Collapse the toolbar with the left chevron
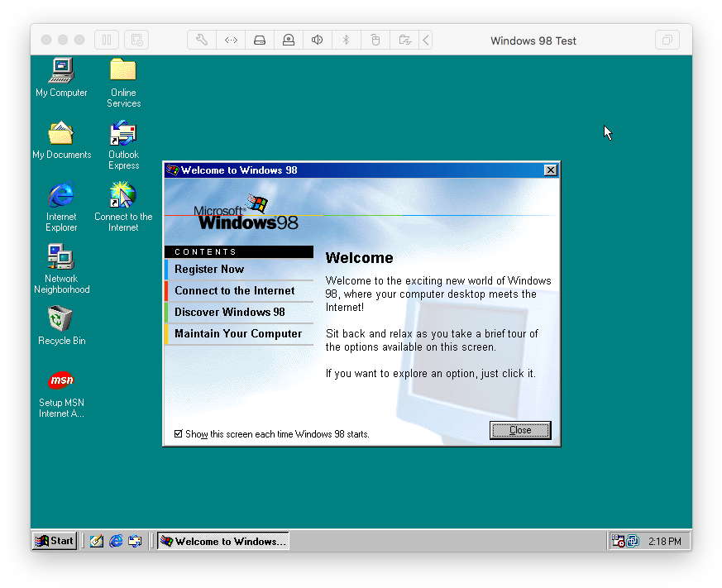The height and width of the screenshot is (588, 722). (426, 40)
